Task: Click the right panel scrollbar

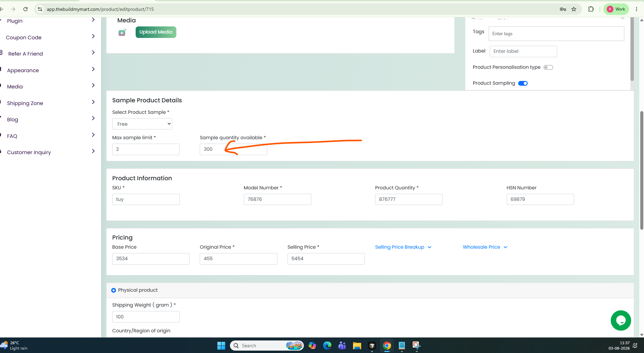Action: pos(632,49)
